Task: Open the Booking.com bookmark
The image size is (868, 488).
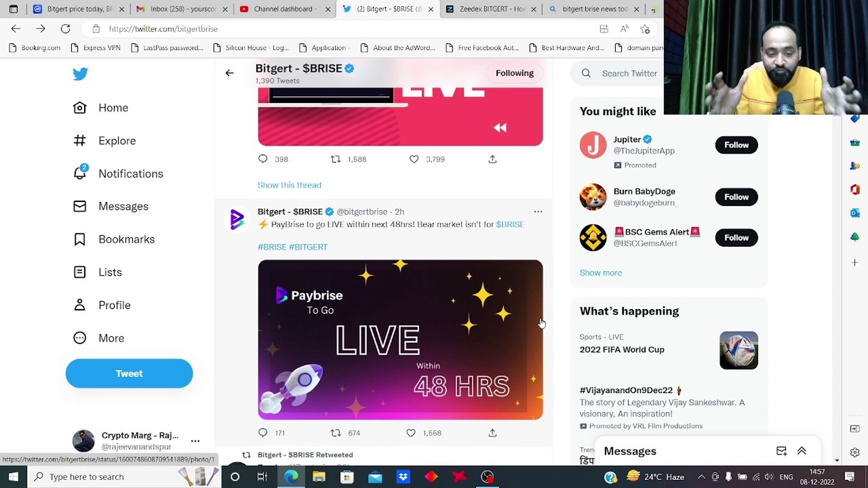Action: pos(35,48)
